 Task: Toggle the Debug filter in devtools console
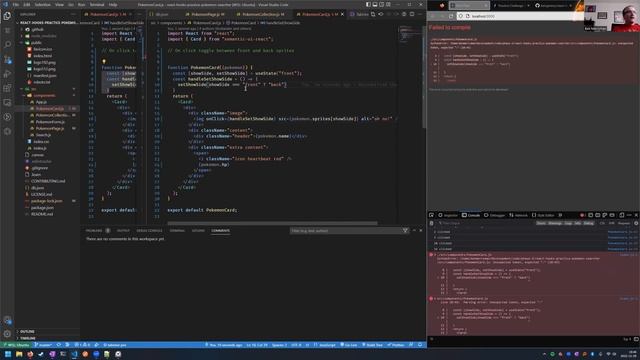588,223
